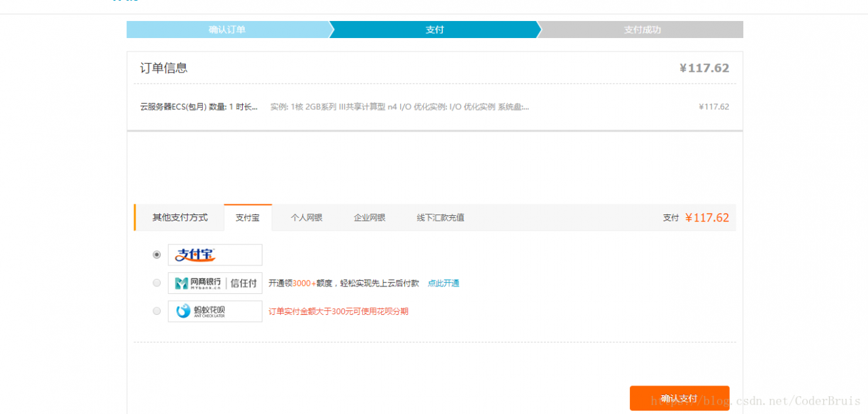Open the 线下汇款充值 tab

tap(441, 218)
